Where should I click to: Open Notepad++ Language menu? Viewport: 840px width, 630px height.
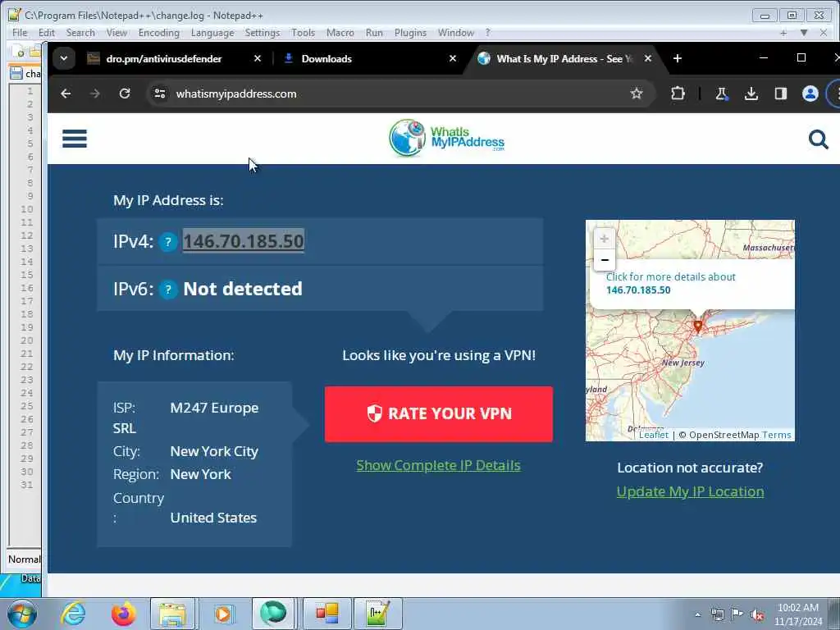coord(212,33)
